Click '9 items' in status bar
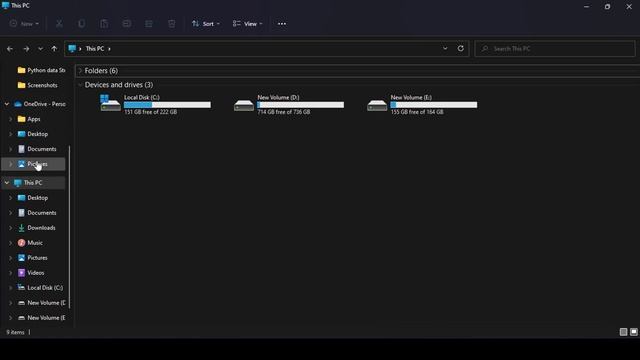Screen dimensions: 640x360 pos(15,332)
